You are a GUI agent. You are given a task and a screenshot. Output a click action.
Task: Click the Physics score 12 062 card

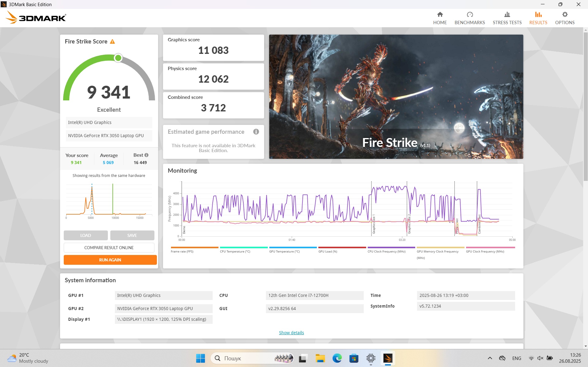tap(213, 76)
